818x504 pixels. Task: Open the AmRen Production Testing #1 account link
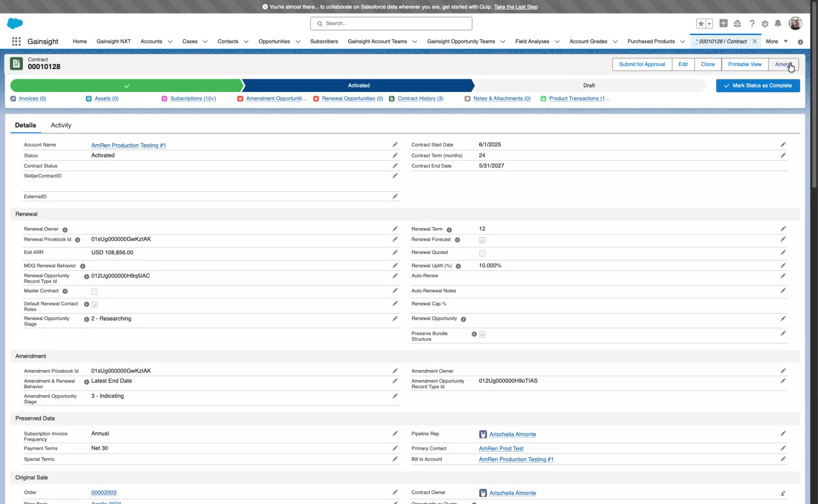click(129, 145)
